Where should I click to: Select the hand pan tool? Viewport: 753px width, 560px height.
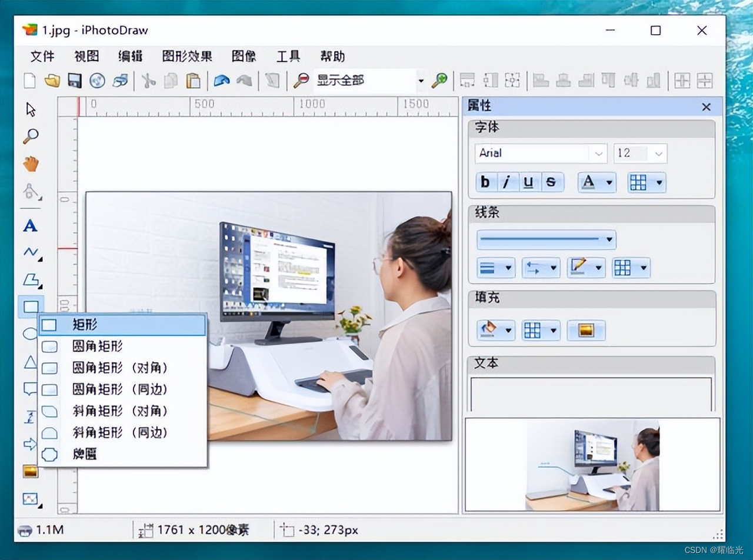click(x=31, y=164)
